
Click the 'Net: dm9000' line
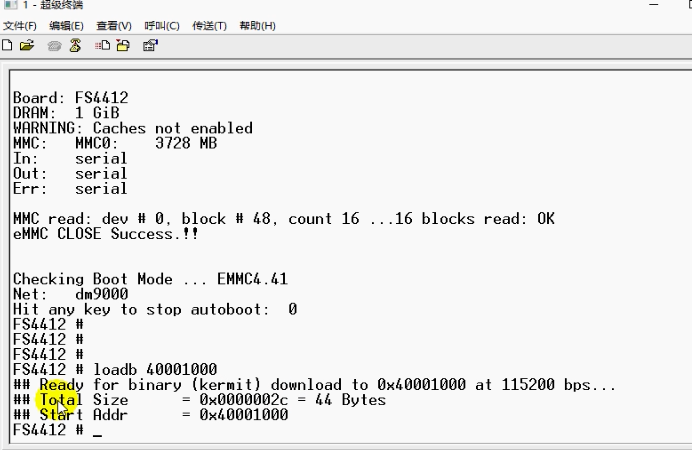point(71,294)
